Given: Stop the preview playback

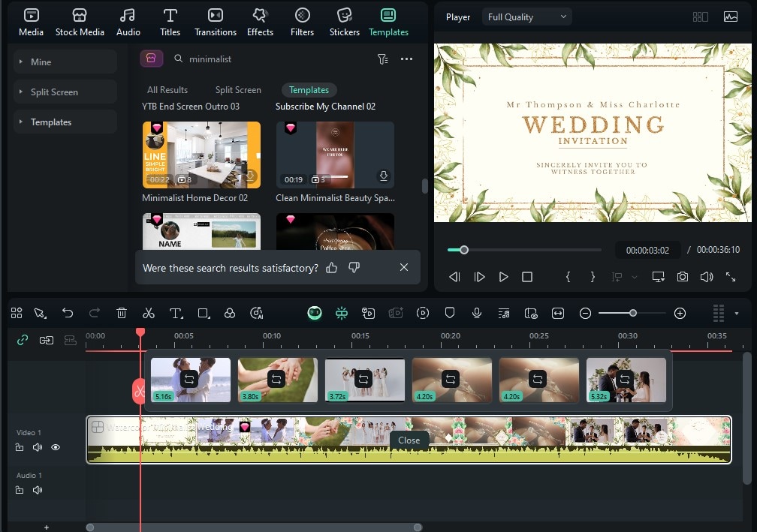Looking at the screenshot, I should click(x=527, y=277).
